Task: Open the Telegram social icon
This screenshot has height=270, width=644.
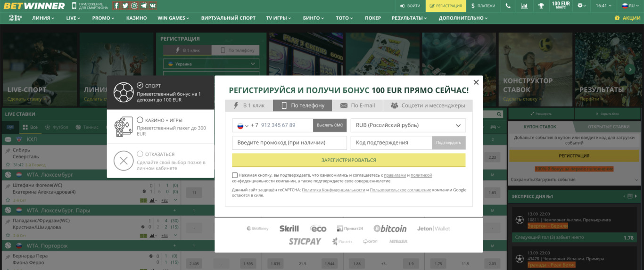Action: (144, 6)
